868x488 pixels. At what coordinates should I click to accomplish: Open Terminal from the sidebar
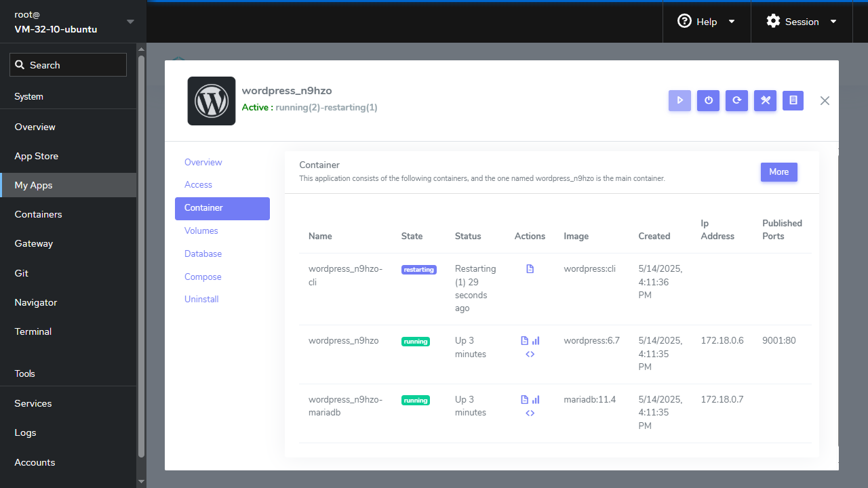coord(68,331)
